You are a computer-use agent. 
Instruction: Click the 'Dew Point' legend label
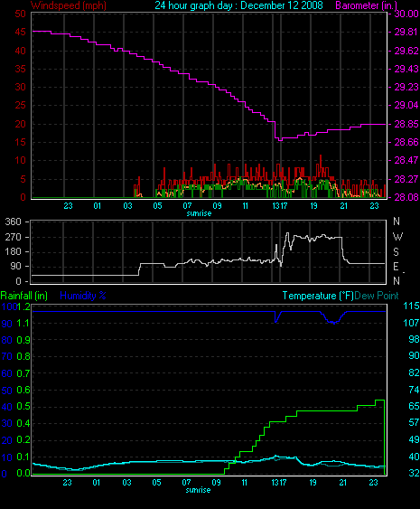[x=377, y=296]
